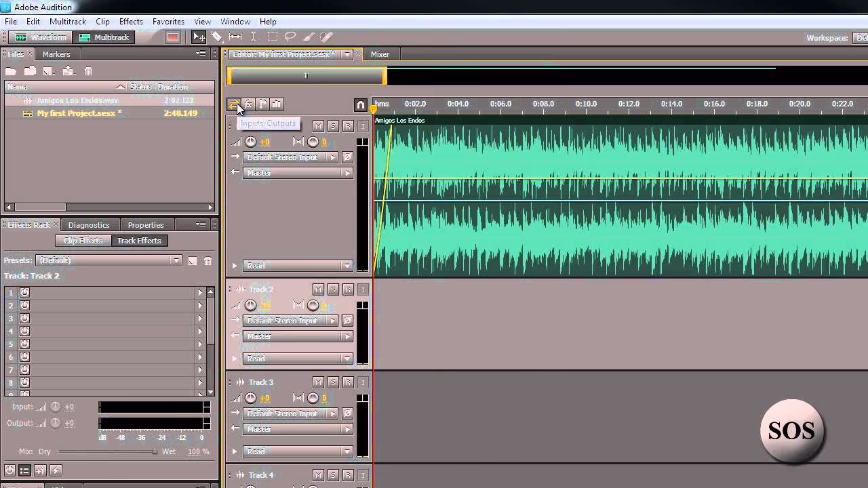Image resolution: width=868 pixels, height=488 pixels.
Task: Toggle the snapping magnet icon
Action: 361,104
